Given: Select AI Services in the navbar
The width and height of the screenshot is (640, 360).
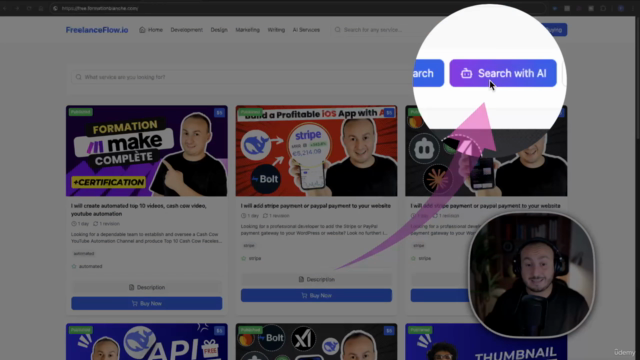Looking at the screenshot, I should coord(306,30).
